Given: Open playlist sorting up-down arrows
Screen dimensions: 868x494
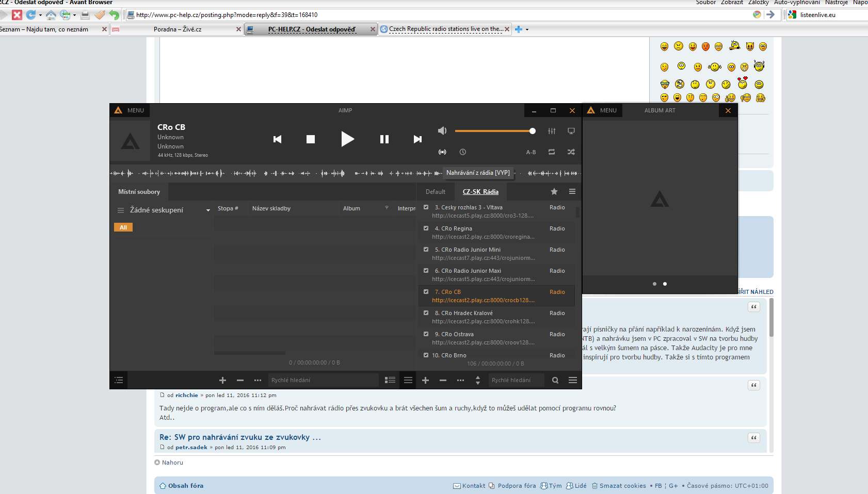Looking at the screenshot, I should [478, 380].
